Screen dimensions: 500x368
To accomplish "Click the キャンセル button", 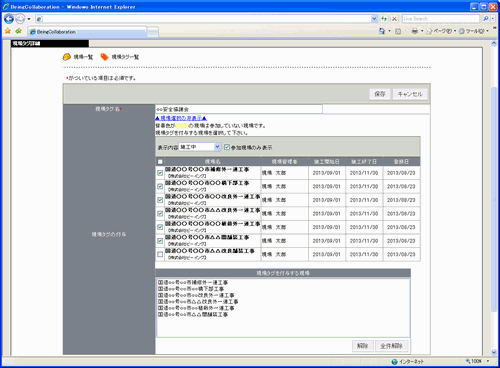I will tap(410, 94).
